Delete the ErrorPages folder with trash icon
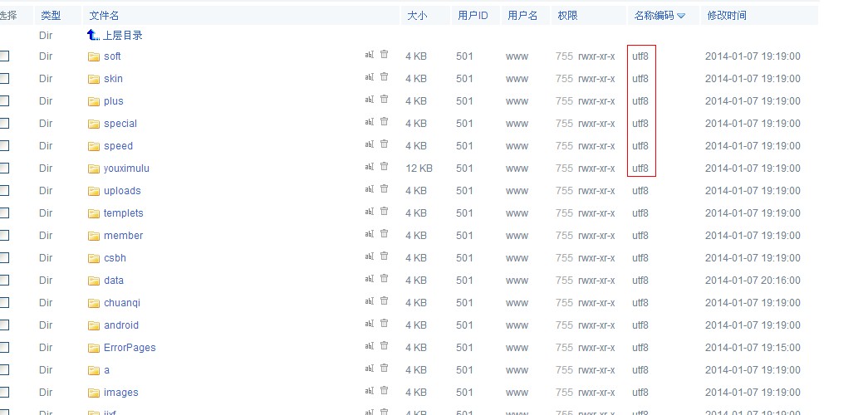Image resolution: width=868 pixels, height=415 pixels. pos(384,346)
